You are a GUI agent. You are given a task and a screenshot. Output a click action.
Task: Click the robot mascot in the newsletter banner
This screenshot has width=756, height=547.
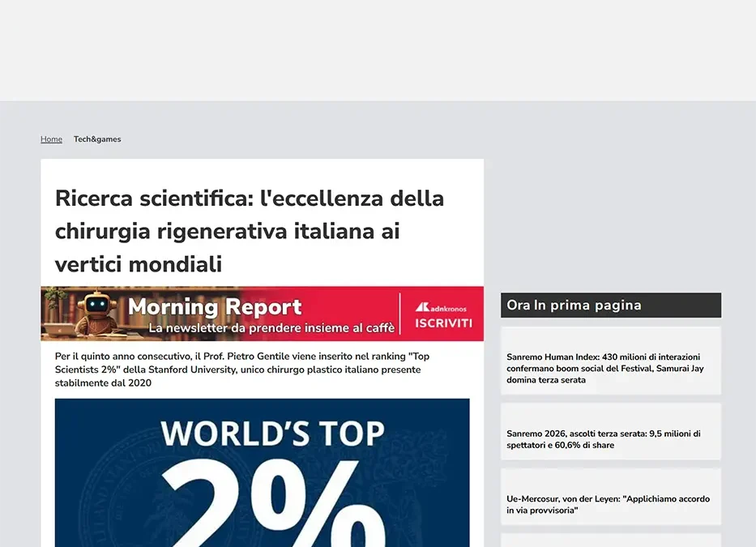(96, 313)
